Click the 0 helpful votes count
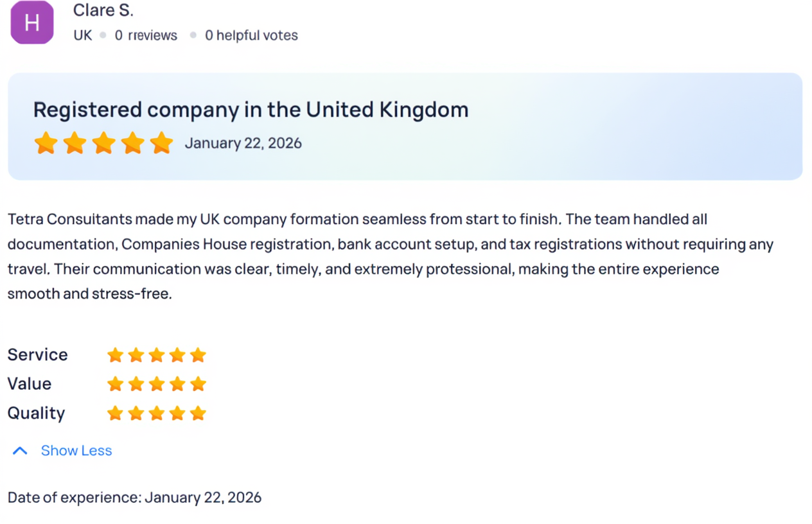812x524 pixels. (x=251, y=36)
